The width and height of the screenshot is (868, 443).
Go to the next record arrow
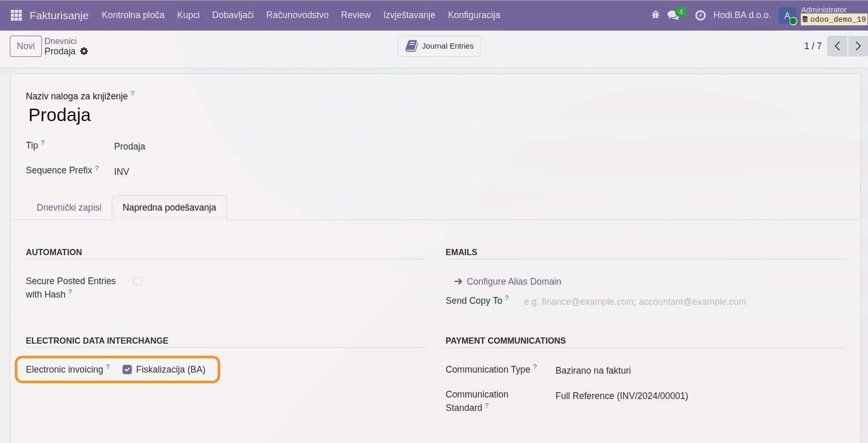coord(858,46)
